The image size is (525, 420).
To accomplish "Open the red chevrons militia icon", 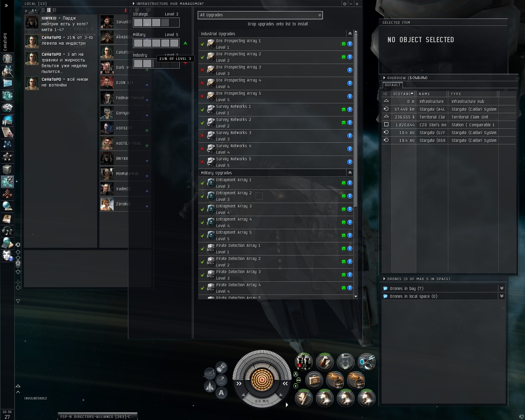I will [x=7, y=194].
